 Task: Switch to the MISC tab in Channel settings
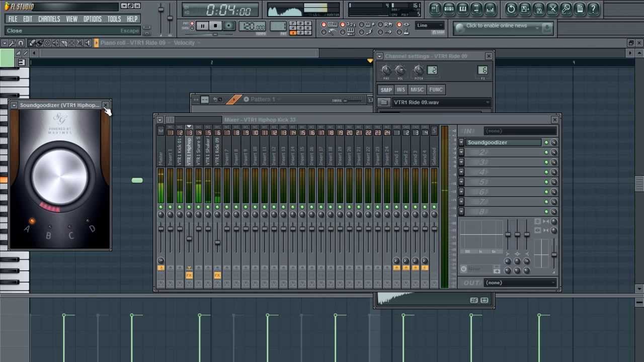tap(417, 89)
